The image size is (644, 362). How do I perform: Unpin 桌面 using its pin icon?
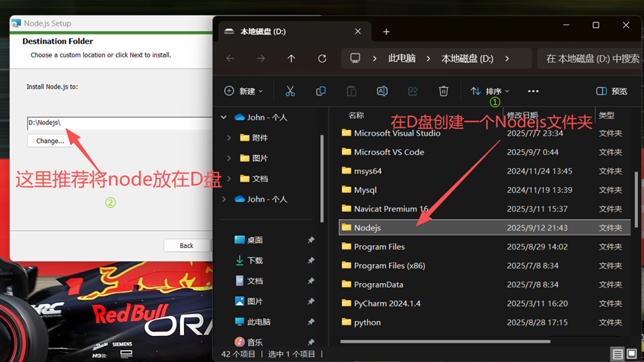(311, 240)
